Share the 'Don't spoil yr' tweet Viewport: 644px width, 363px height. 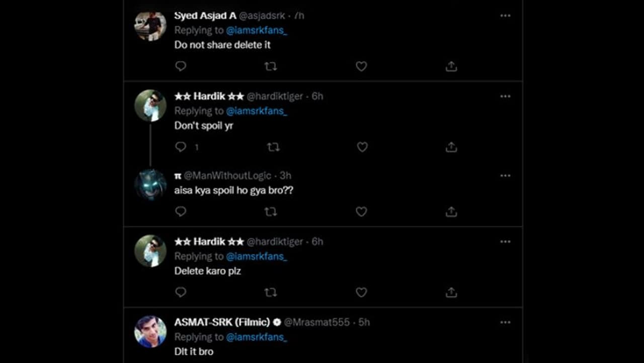coord(451,147)
